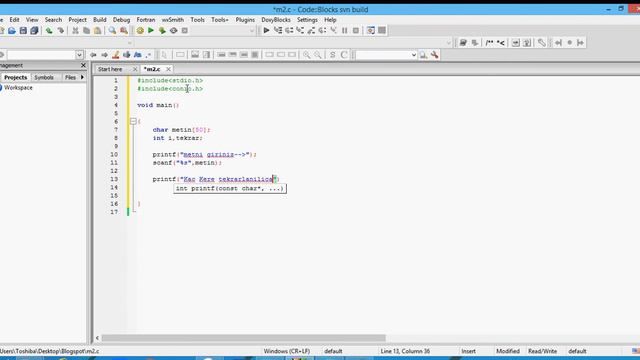Open the wxSmith menu
640x360 pixels.
pos(173,20)
